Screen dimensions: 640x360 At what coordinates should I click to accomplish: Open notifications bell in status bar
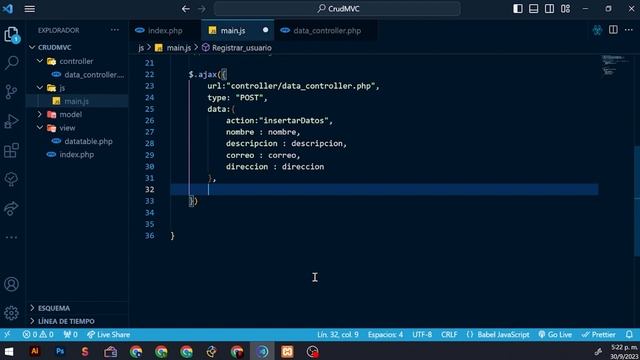pos(629,334)
